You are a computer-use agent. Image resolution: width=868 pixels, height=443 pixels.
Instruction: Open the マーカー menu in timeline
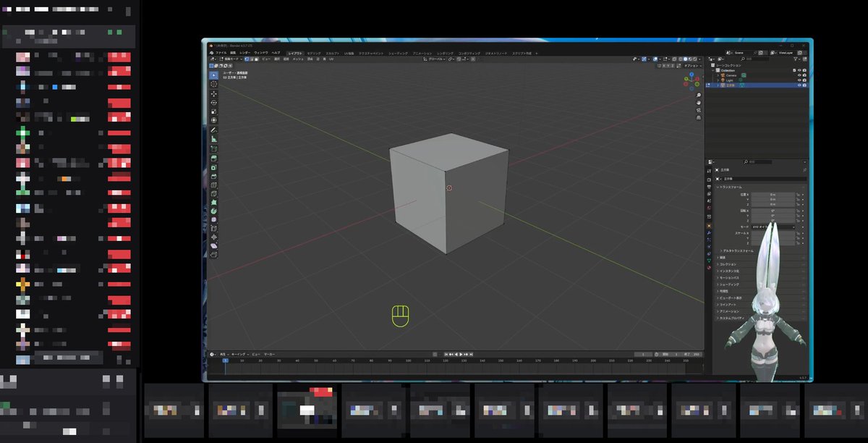pyautogui.click(x=269, y=354)
